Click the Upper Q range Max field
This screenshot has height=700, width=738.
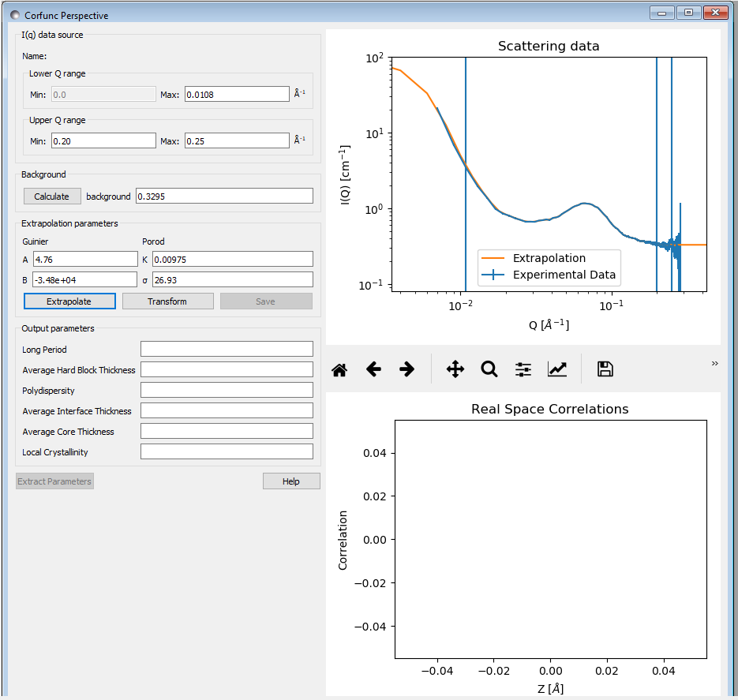point(237,141)
